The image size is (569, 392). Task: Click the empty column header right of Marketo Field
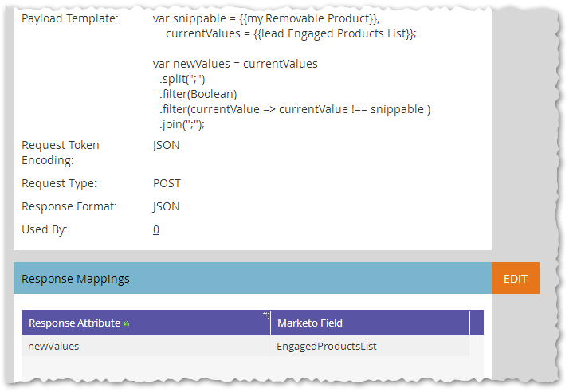coord(477,323)
